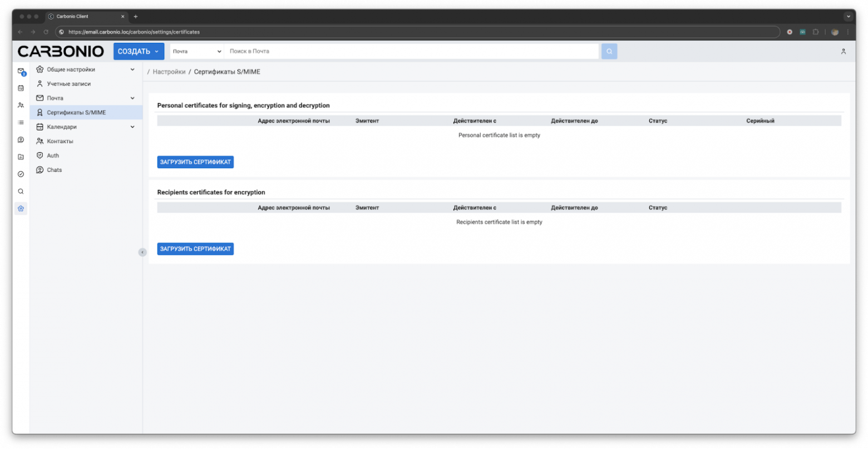The width and height of the screenshot is (868, 449).
Task: Open the user account icon in header
Action: pos(843,51)
